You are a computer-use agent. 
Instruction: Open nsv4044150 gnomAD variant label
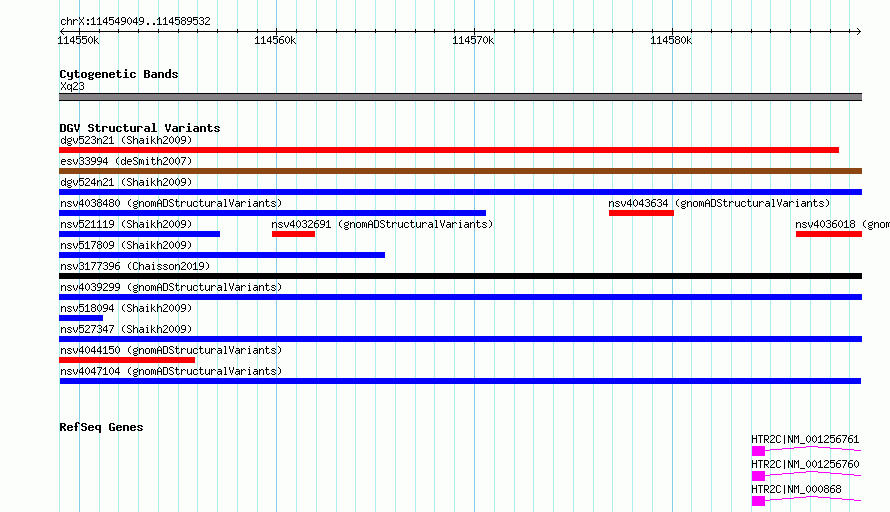(171, 350)
